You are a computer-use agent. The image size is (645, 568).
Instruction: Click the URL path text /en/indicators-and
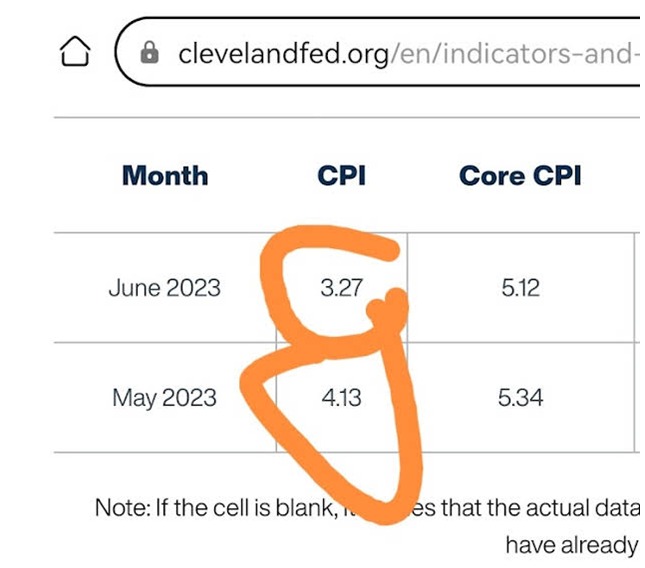tap(515, 54)
